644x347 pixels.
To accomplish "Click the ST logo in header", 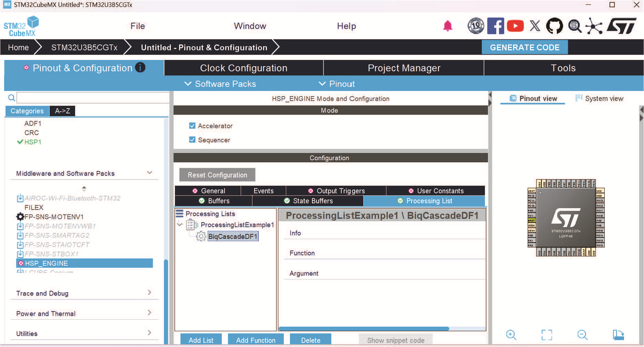I will point(622,26).
